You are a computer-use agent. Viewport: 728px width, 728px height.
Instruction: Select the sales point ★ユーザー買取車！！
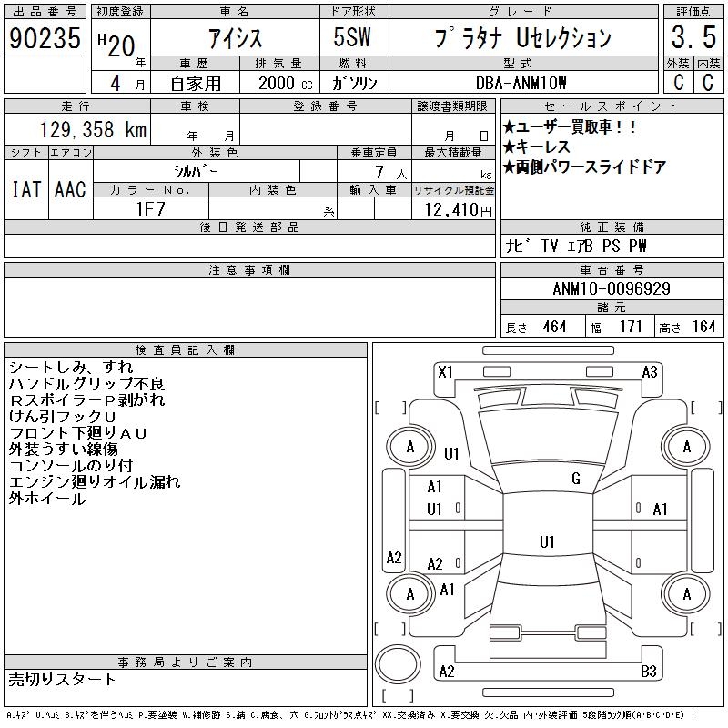tap(570, 127)
